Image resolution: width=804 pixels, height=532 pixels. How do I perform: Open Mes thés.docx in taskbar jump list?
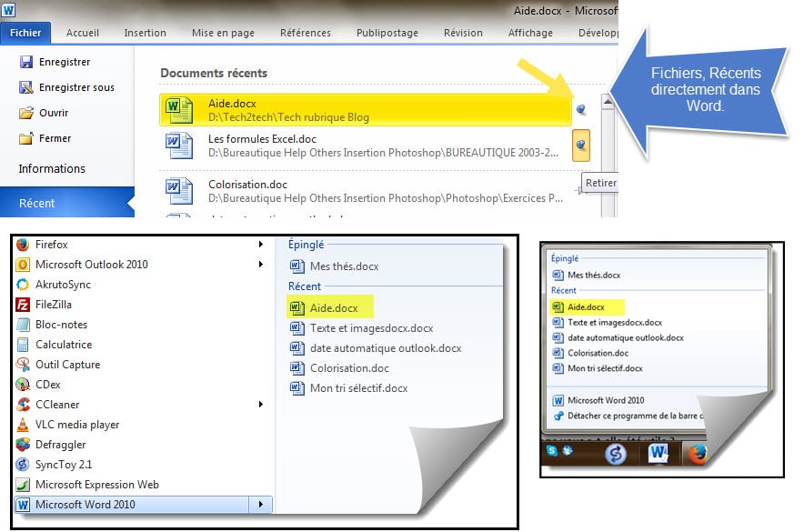tap(587, 276)
